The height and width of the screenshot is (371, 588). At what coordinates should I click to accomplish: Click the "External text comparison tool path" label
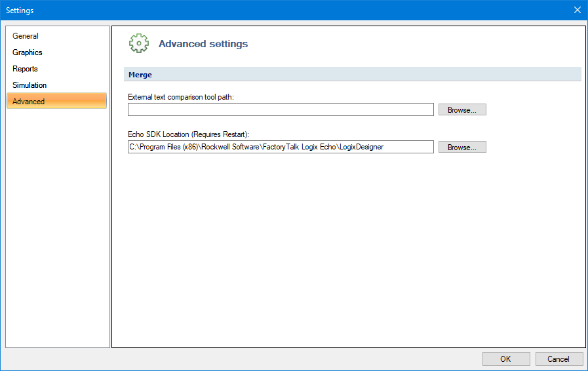coord(181,97)
